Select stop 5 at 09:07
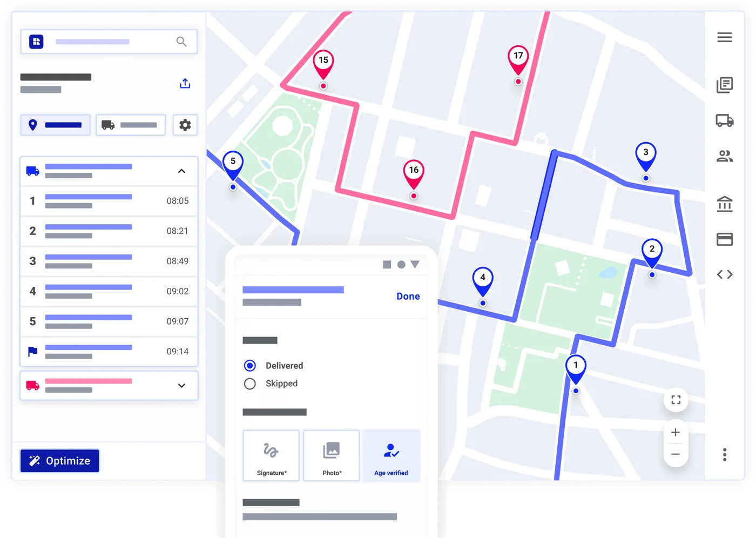 (109, 321)
